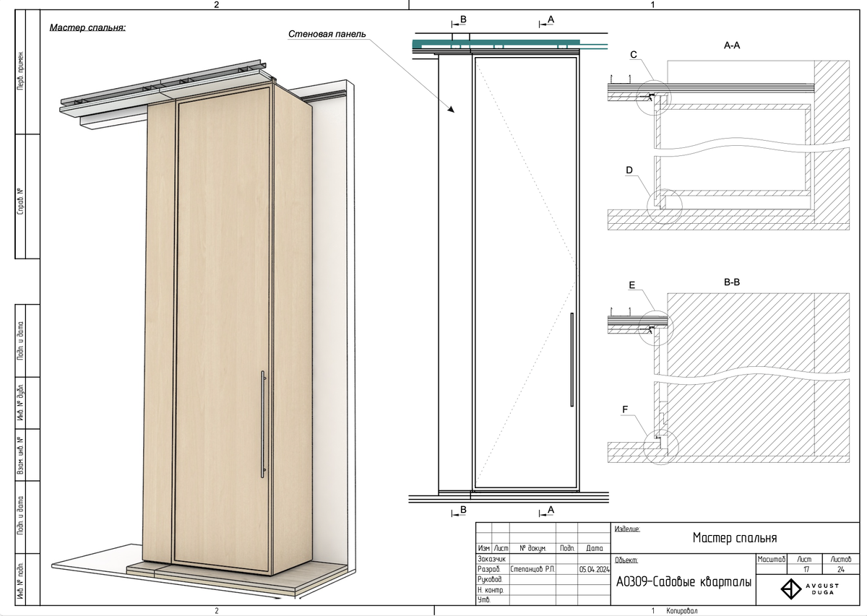This screenshot has height=616, width=867.
Task: Select the detail circle labeled D
Action: click(x=665, y=207)
